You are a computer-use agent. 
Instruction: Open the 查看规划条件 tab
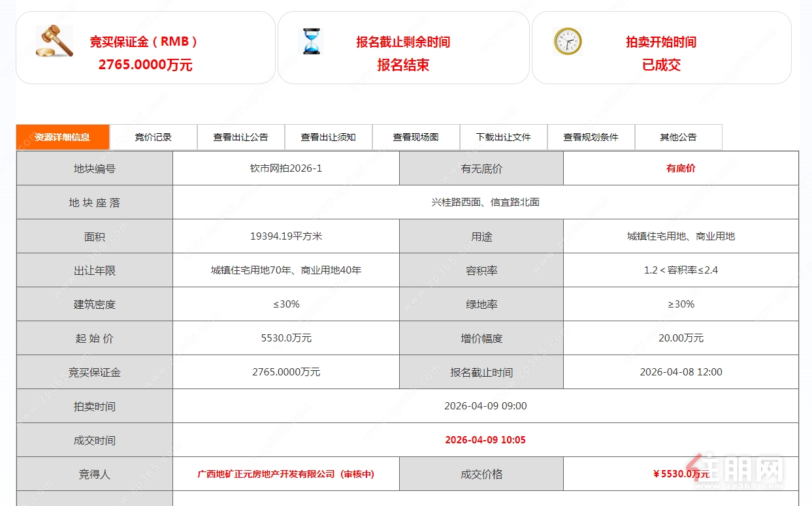click(591, 137)
